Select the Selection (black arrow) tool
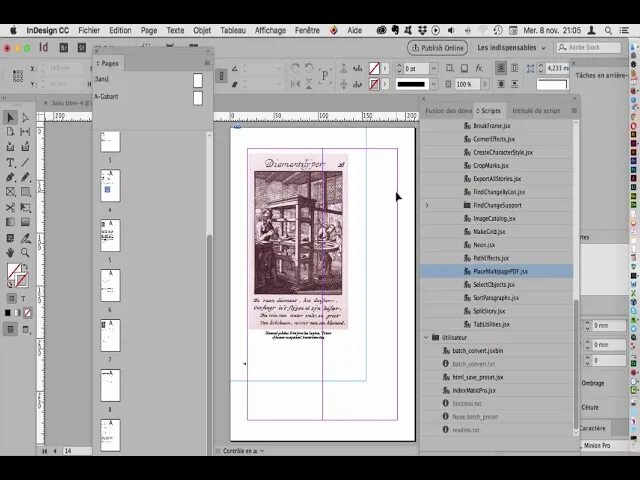Screen dimensions: 640x480 10,118
